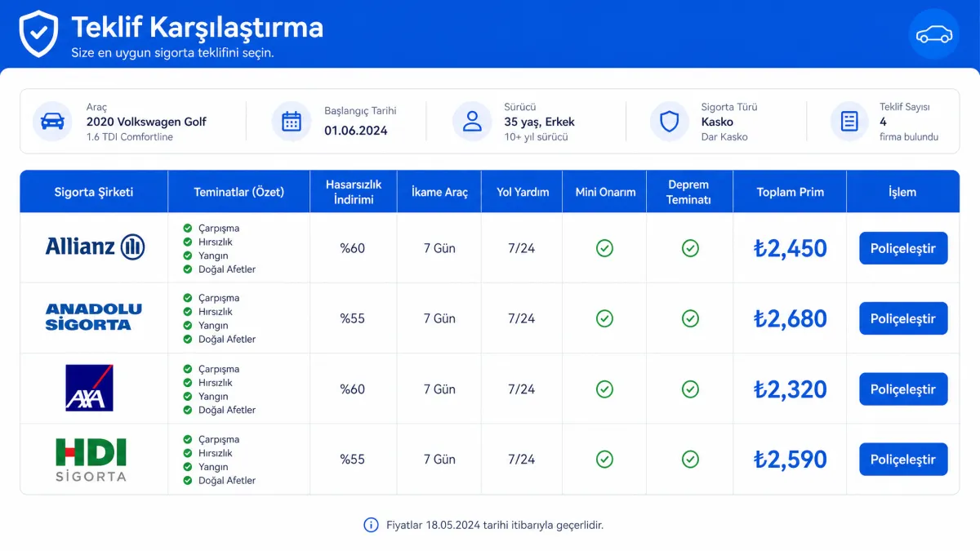Screen dimensions: 980x551
Task: Click Çarpışma green check in Allianz row
Action: pos(188,229)
